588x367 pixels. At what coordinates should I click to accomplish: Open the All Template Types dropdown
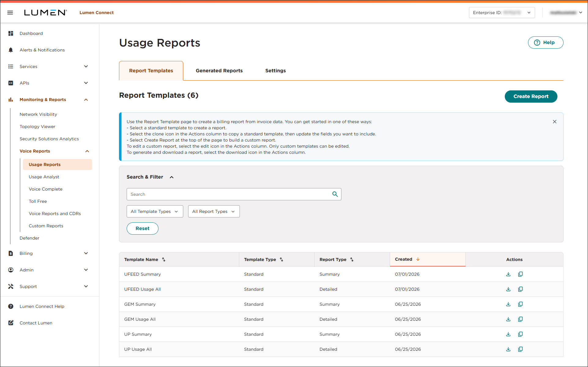tap(155, 211)
